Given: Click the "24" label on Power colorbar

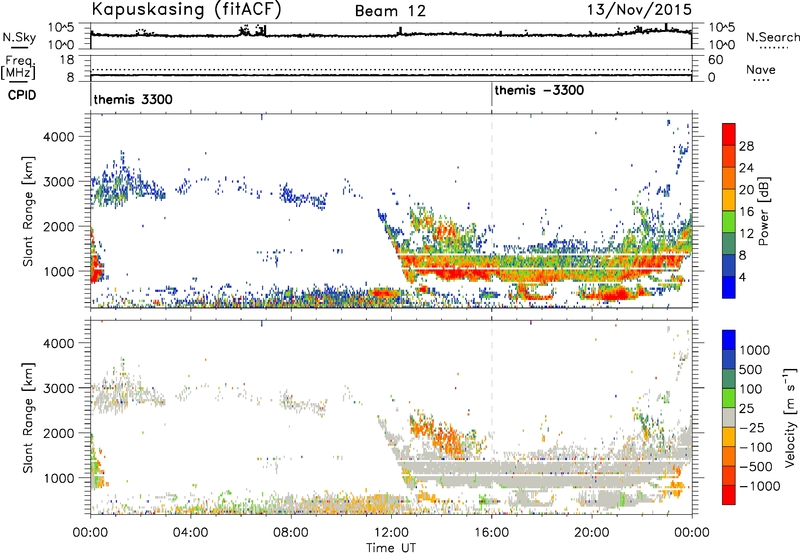Looking at the screenshot, I should pos(746,168).
